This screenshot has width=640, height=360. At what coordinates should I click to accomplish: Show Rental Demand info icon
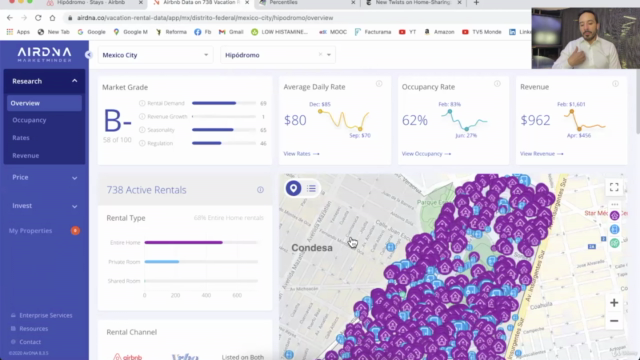click(x=142, y=103)
